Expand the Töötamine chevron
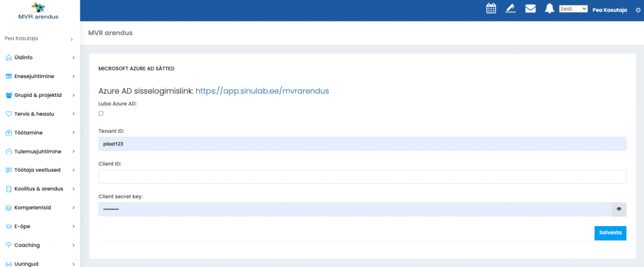The width and height of the screenshot is (644, 267). [74, 133]
